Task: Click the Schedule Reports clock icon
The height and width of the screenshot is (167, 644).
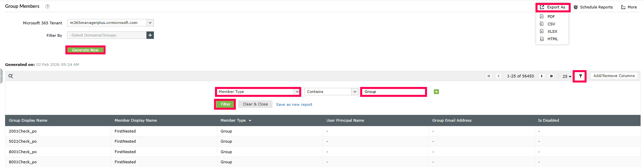Action: click(576, 7)
